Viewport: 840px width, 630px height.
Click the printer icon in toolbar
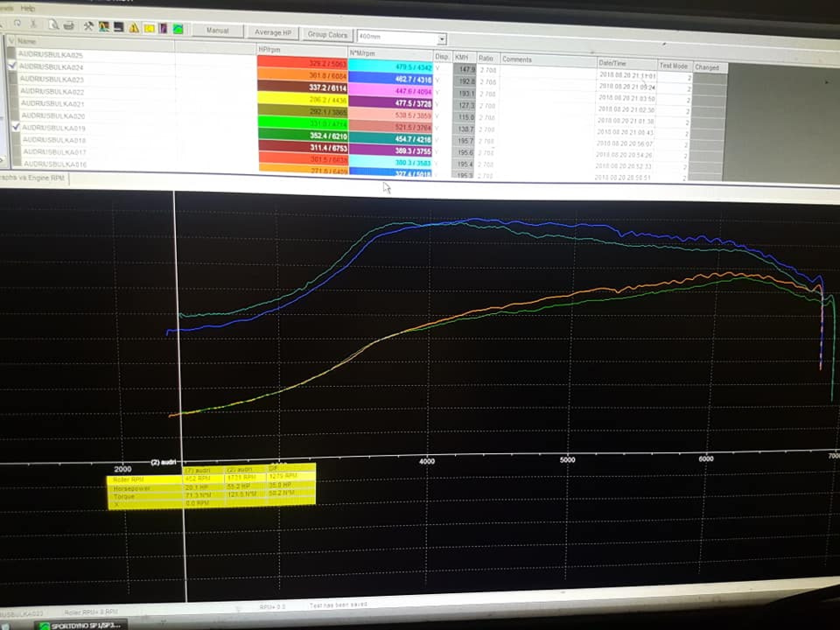(x=69, y=26)
